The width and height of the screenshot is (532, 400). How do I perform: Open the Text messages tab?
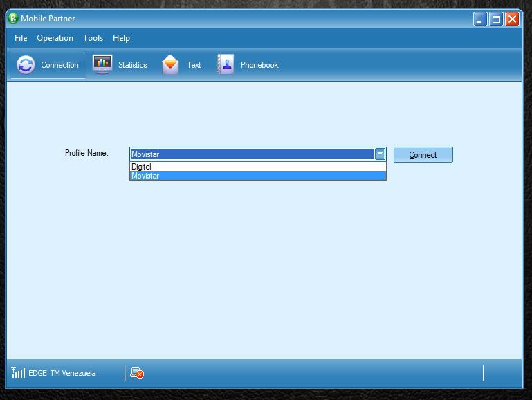(181, 65)
